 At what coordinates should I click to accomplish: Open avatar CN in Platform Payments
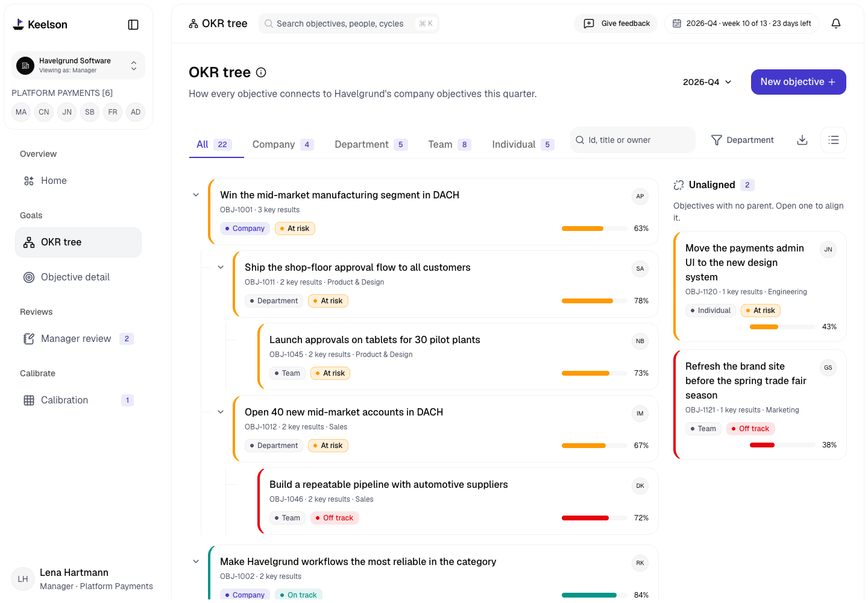pos(44,112)
